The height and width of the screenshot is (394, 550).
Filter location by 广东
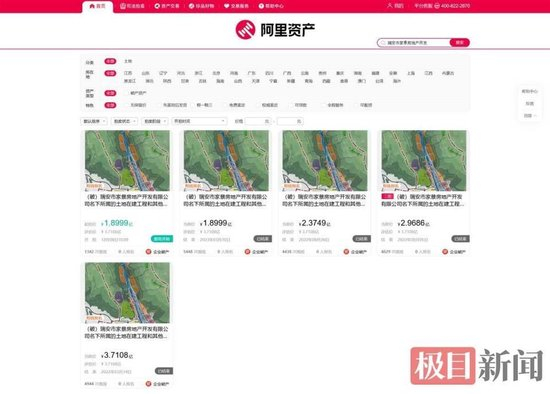pos(251,73)
